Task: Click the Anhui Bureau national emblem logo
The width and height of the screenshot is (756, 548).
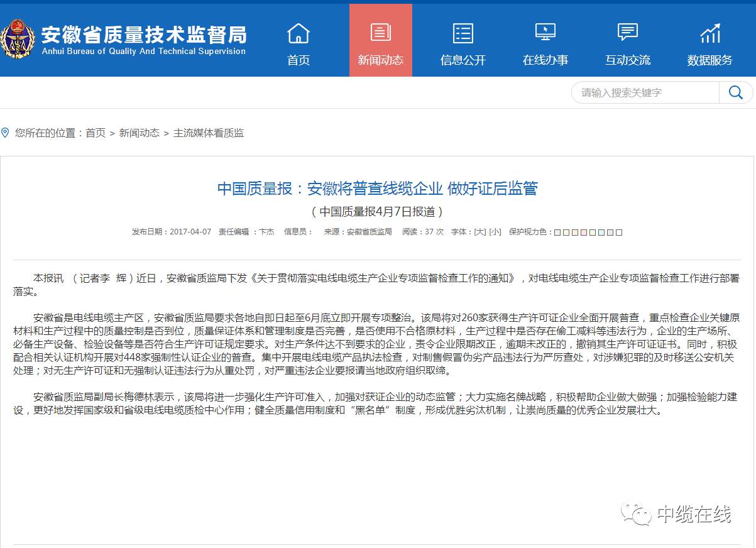Action: (18, 39)
